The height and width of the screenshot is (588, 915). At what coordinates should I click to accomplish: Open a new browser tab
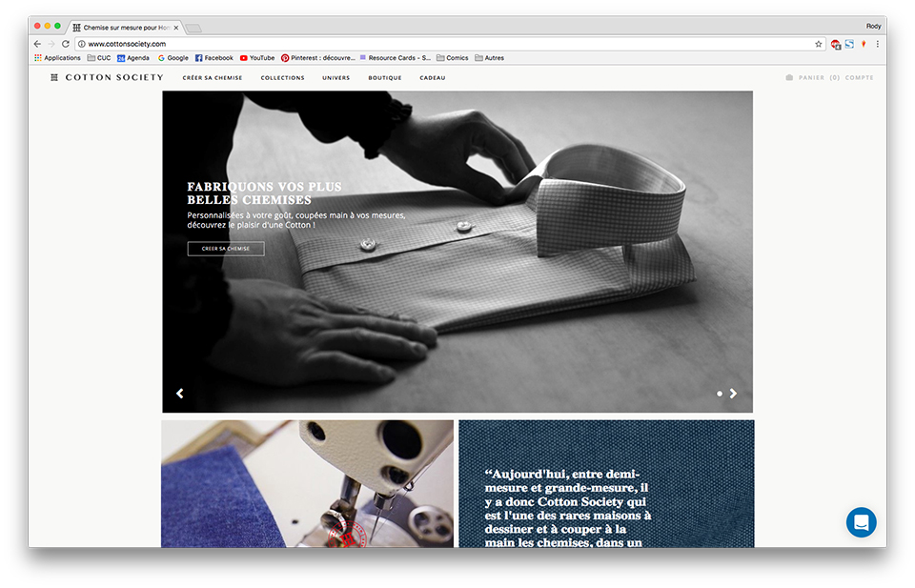[193, 28]
